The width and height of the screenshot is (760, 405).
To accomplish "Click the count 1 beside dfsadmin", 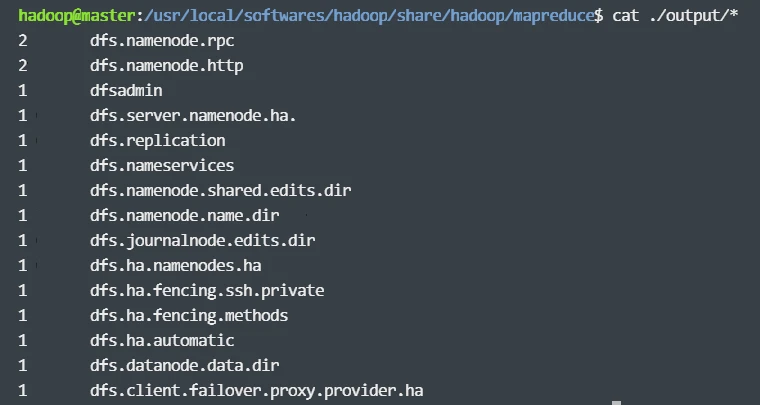I will click(22, 91).
